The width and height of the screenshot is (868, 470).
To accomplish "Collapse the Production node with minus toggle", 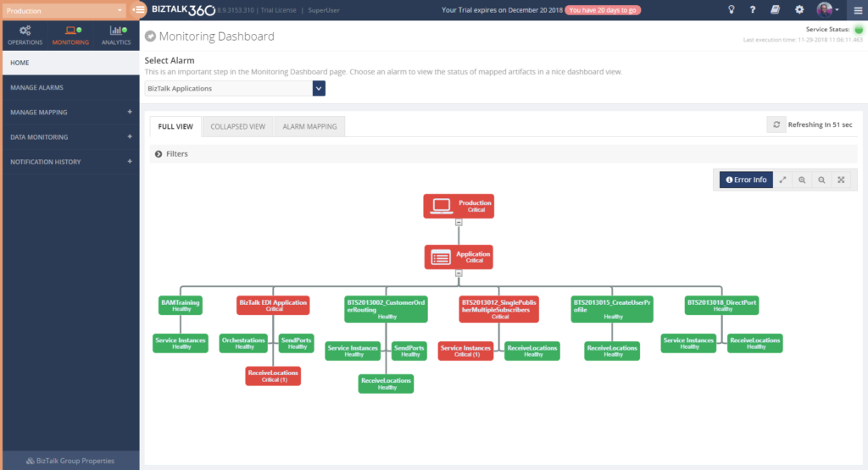I will (459, 222).
